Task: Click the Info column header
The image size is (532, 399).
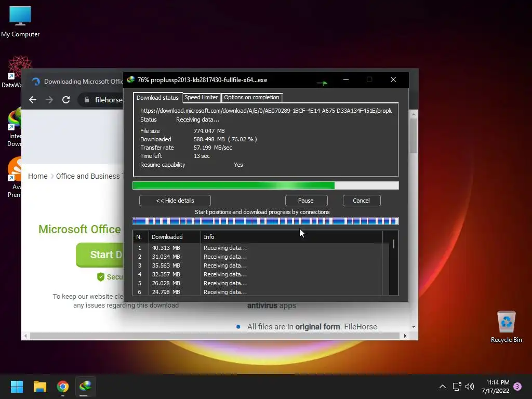Action: click(291, 237)
